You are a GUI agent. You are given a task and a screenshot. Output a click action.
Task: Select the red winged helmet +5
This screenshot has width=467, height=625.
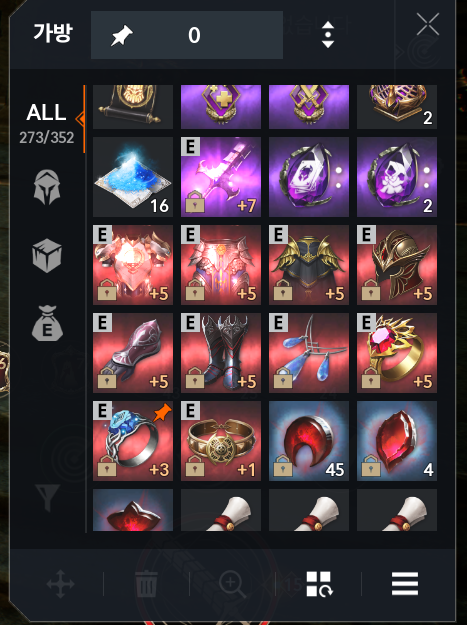(397, 265)
